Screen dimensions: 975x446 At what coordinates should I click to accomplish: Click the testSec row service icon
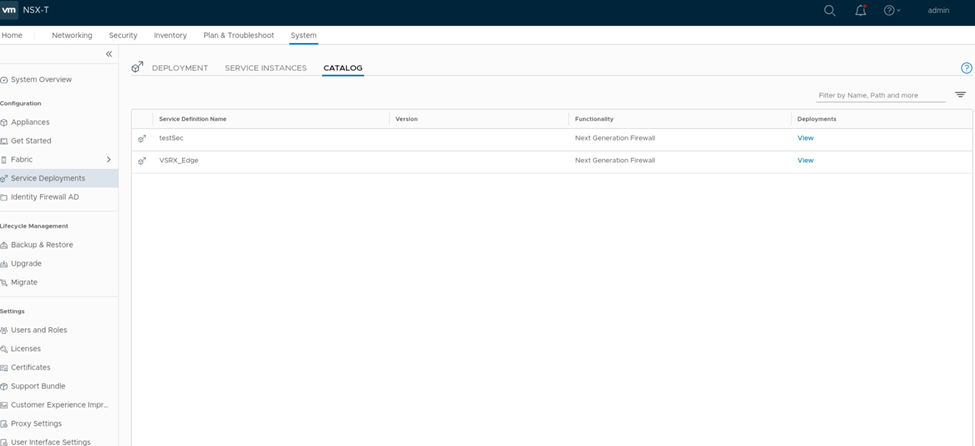[142, 139]
